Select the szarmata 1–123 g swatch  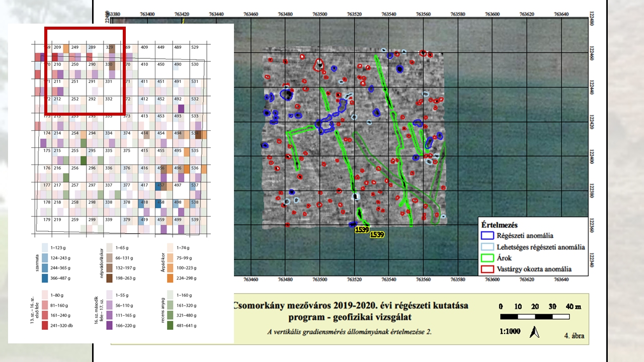click(x=44, y=248)
